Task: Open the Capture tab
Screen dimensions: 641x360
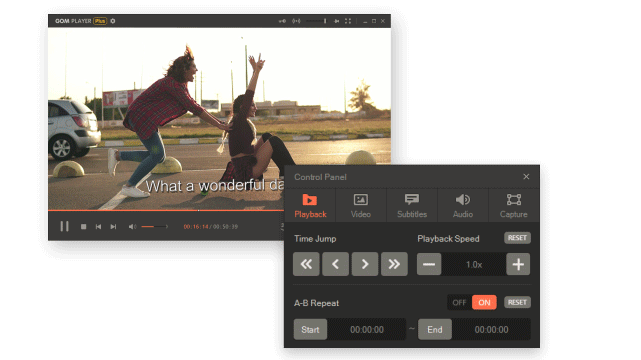Action: (513, 206)
